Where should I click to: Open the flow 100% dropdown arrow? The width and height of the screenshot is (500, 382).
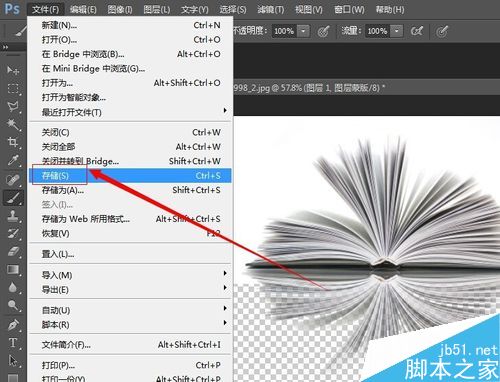click(x=397, y=31)
